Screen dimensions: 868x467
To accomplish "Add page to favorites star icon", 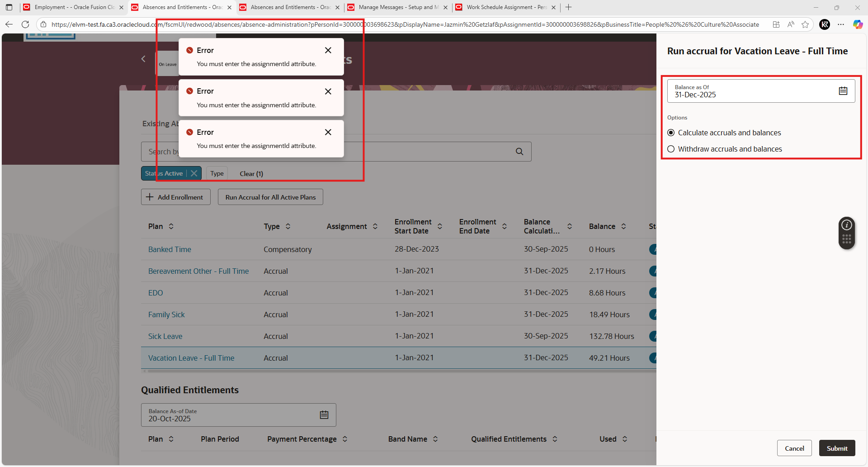I will pos(805,24).
